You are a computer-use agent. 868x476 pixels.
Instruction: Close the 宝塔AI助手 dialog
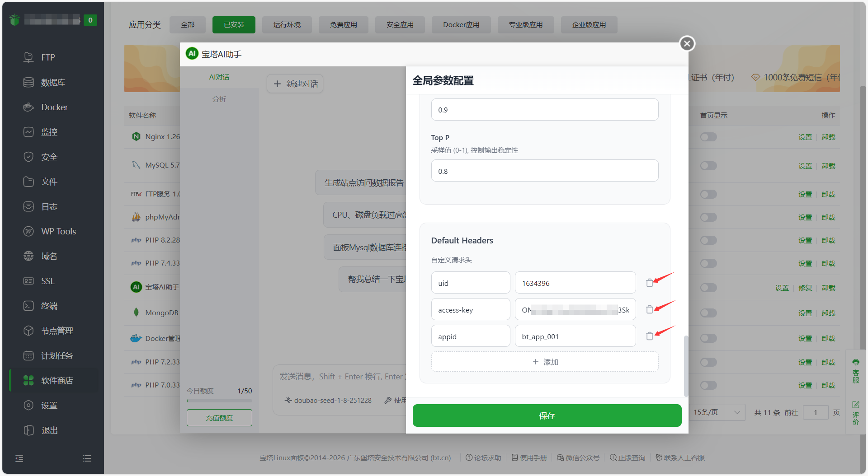click(687, 43)
